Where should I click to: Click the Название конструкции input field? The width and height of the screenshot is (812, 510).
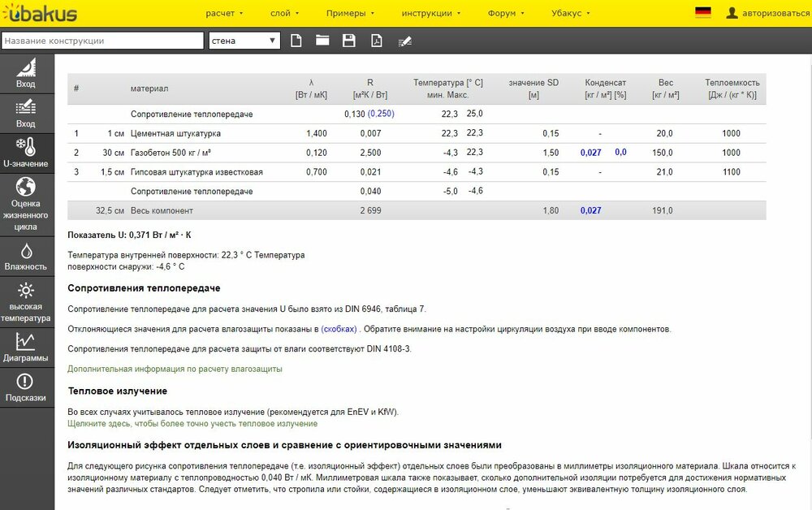click(101, 41)
